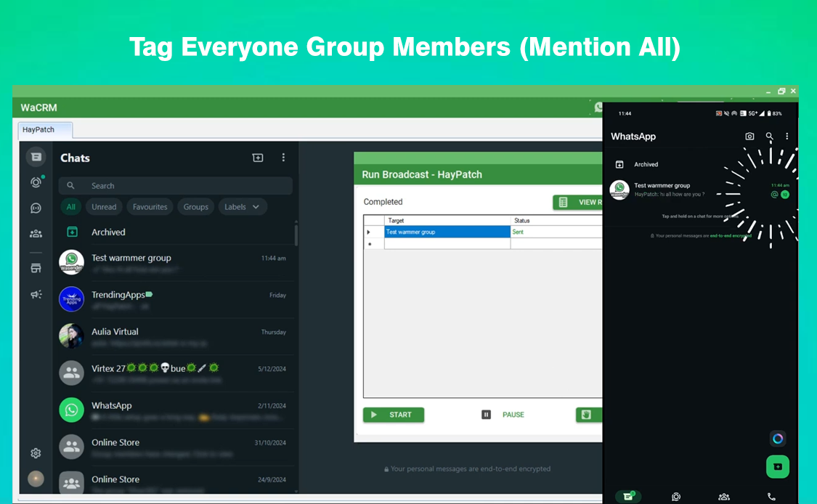Click the new chat icon beside Chats
This screenshot has height=504, width=817.
(258, 158)
